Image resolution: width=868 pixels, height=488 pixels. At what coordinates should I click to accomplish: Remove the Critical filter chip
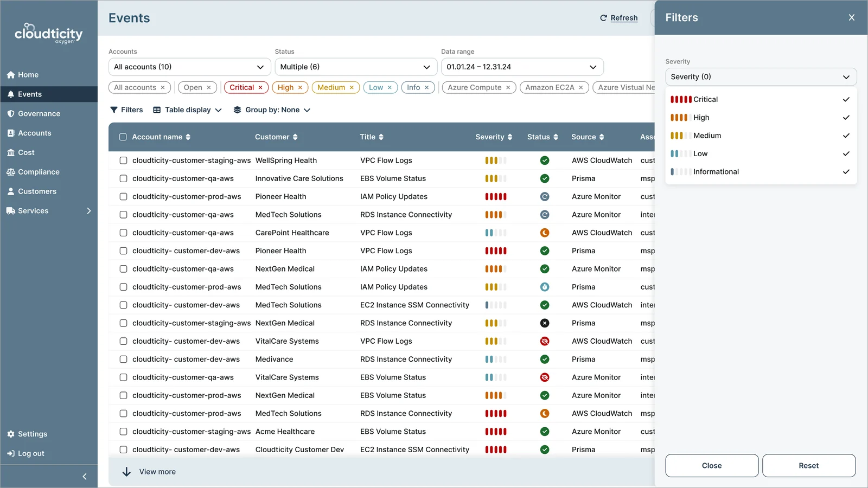(260, 87)
